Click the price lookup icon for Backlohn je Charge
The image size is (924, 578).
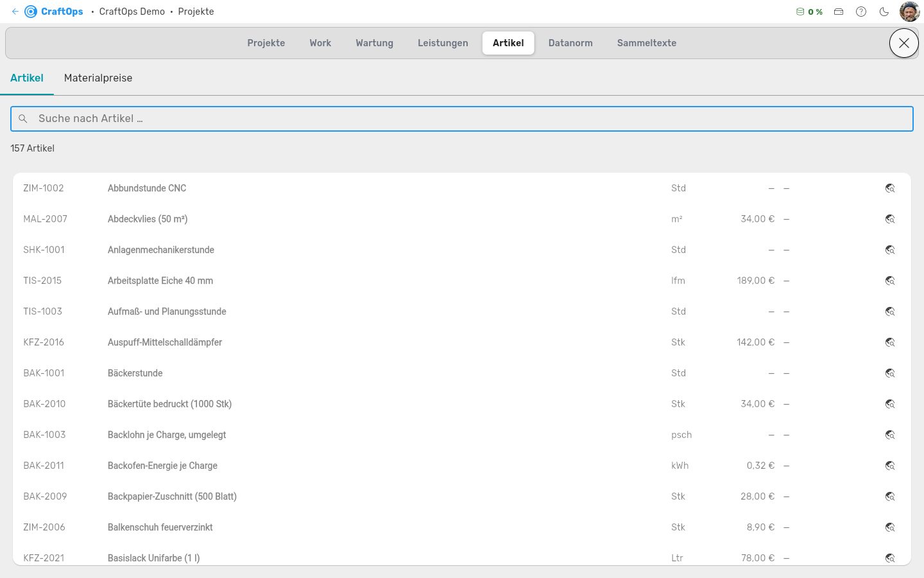(890, 435)
